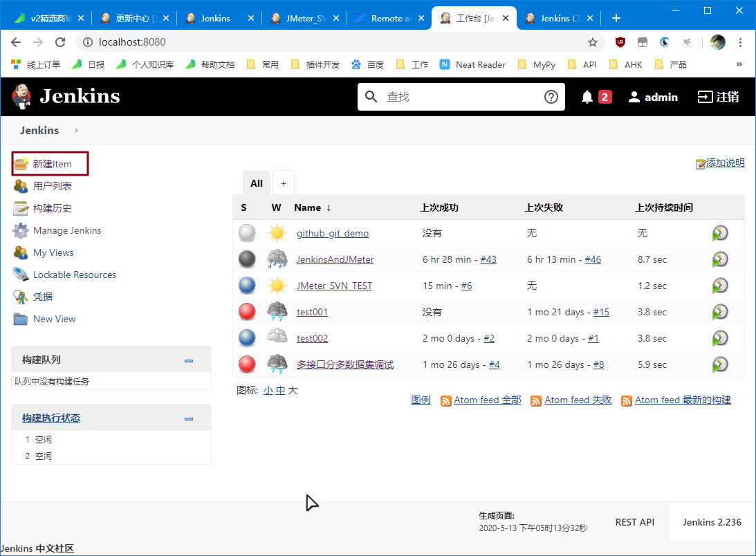This screenshot has height=556, width=756.
Task: Schedule a build for test002
Action: pos(720,339)
